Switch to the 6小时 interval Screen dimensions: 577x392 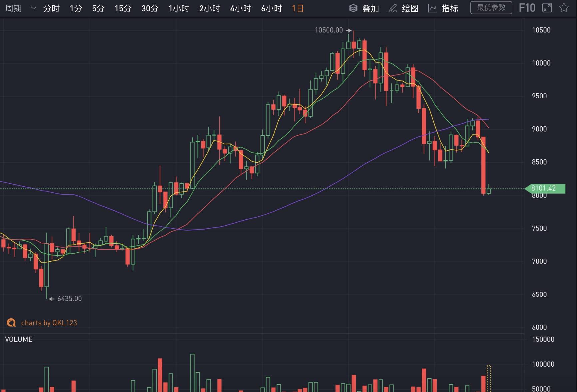[x=271, y=8]
